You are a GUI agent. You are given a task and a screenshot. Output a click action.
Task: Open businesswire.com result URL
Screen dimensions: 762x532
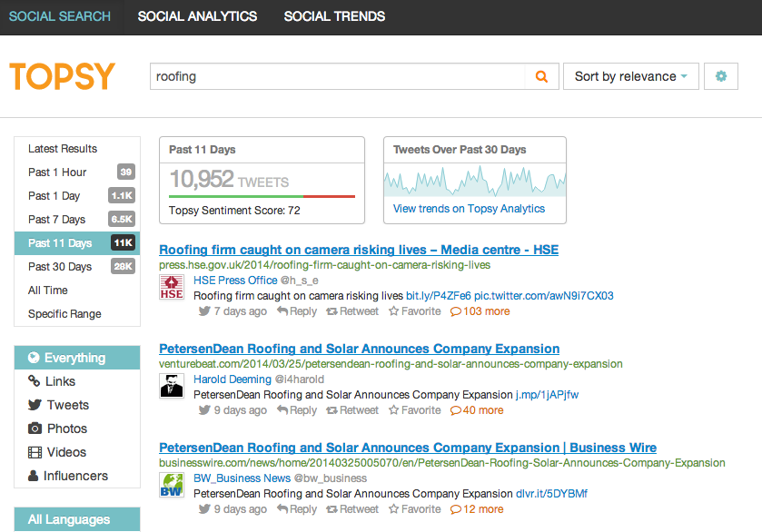click(x=441, y=463)
